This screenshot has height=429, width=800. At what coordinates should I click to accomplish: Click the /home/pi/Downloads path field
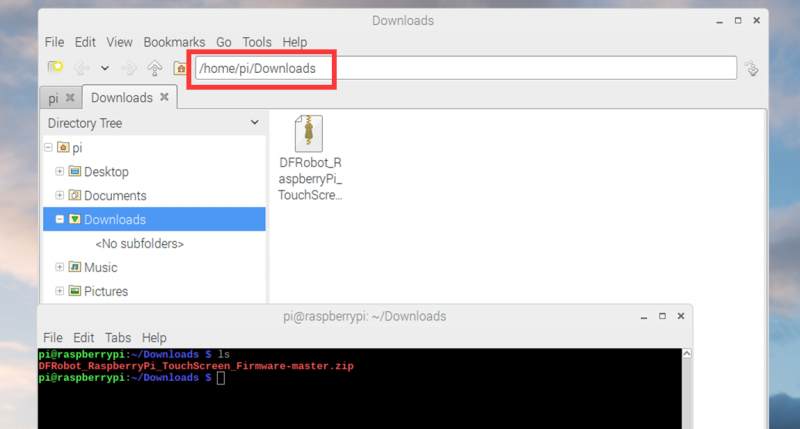click(466, 68)
